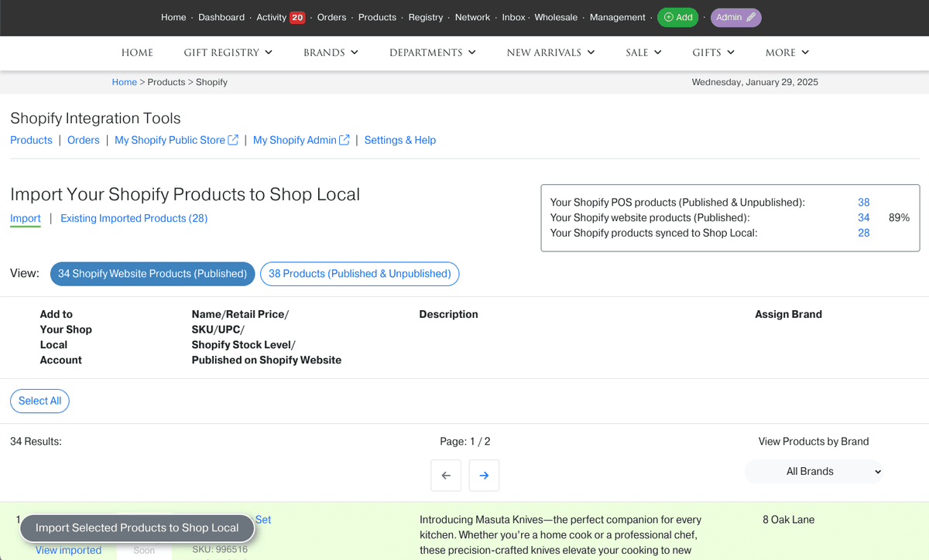Expand the SALE menu

coord(644,53)
